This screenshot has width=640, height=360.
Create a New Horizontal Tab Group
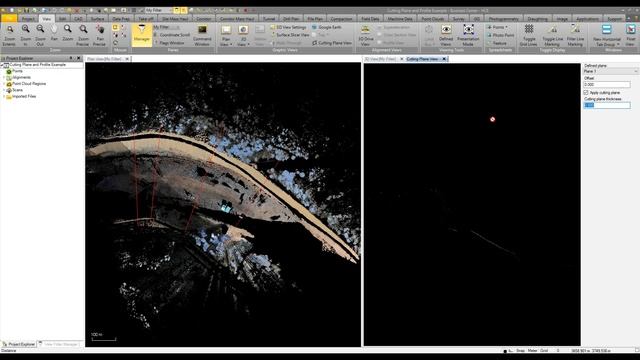click(606, 36)
